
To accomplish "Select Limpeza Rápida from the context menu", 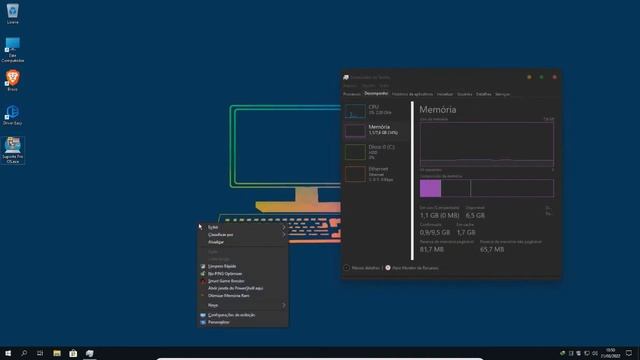I will point(242,266).
